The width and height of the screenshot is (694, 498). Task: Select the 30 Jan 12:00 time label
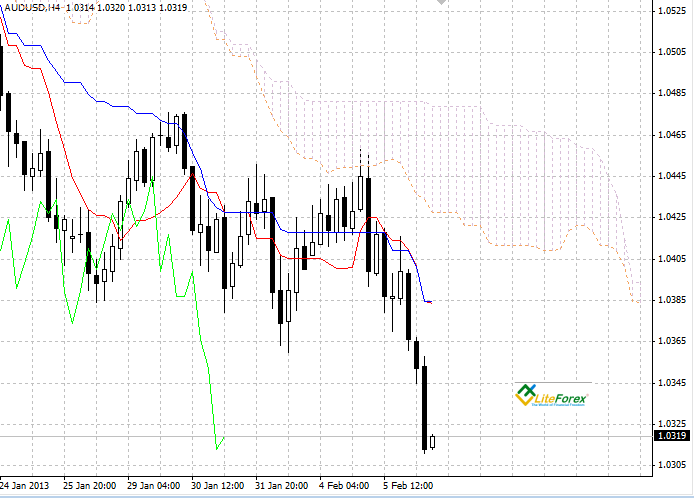point(217,486)
